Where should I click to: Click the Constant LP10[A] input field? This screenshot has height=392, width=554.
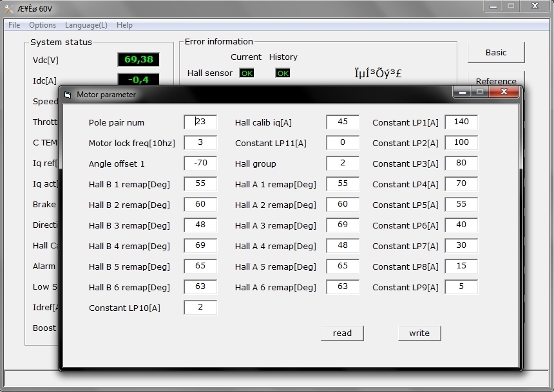click(200, 308)
